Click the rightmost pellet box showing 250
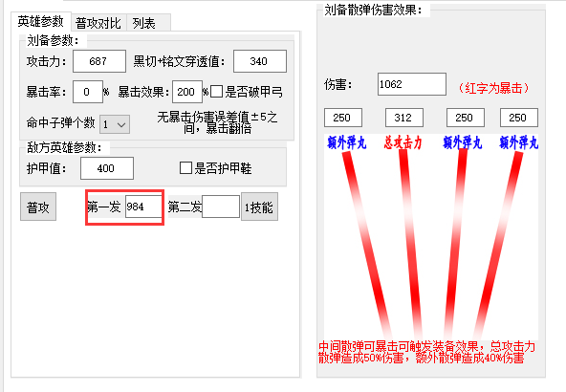Screen dimensions: 566x392 (x=519, y=118)
